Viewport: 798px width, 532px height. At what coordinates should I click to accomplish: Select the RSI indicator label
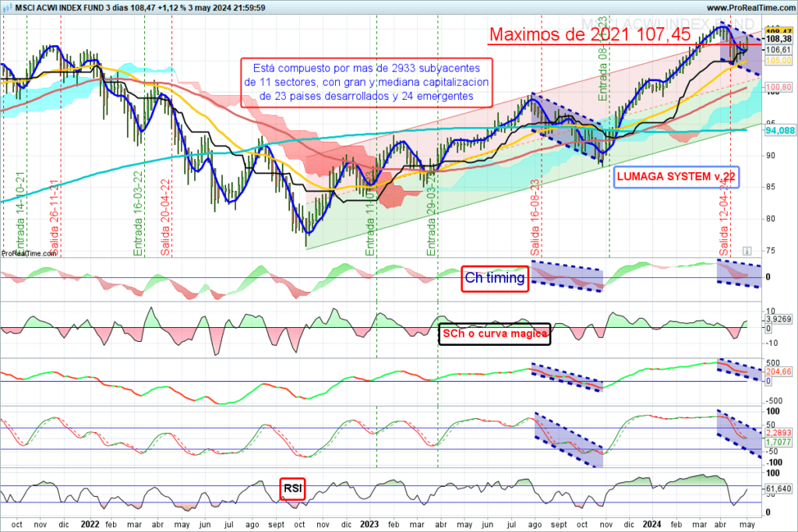coord(293,488)
